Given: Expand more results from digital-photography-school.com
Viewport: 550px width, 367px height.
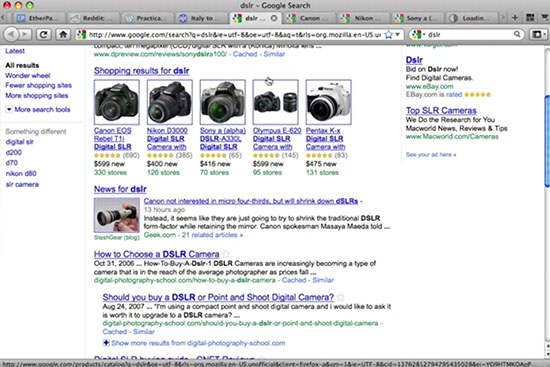Looking at the screenshot, I should [194, 343].
